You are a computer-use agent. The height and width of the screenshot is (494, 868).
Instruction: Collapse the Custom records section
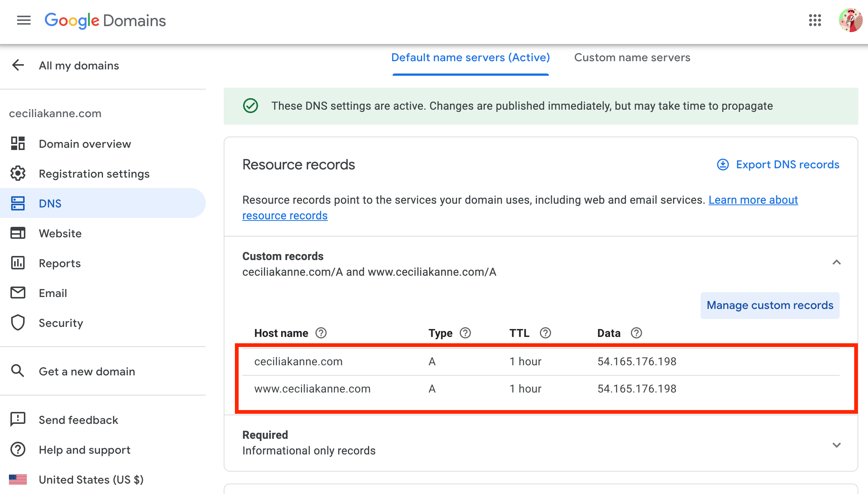[836, 263]
